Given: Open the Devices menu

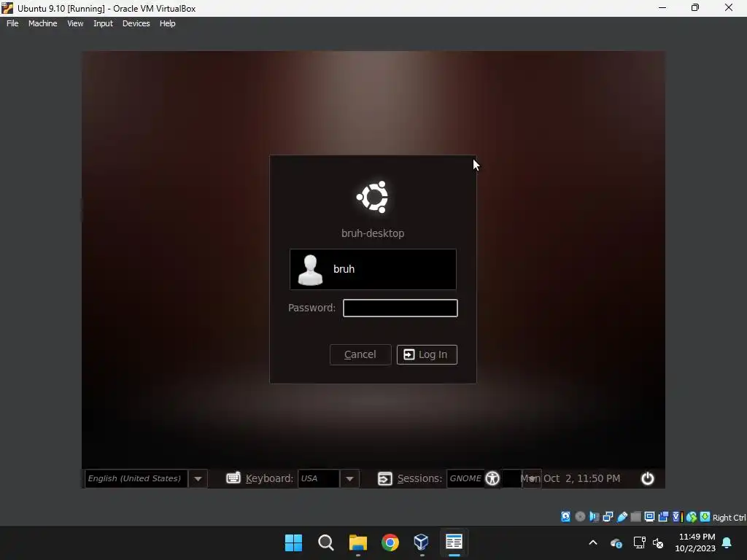Looking at the screenshot, I should 136,23.
